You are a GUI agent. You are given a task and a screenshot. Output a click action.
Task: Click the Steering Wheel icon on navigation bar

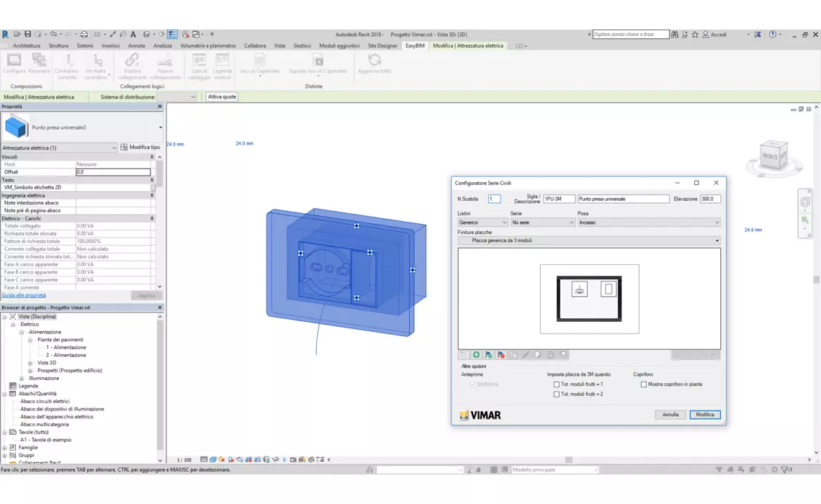pos(804,202)
